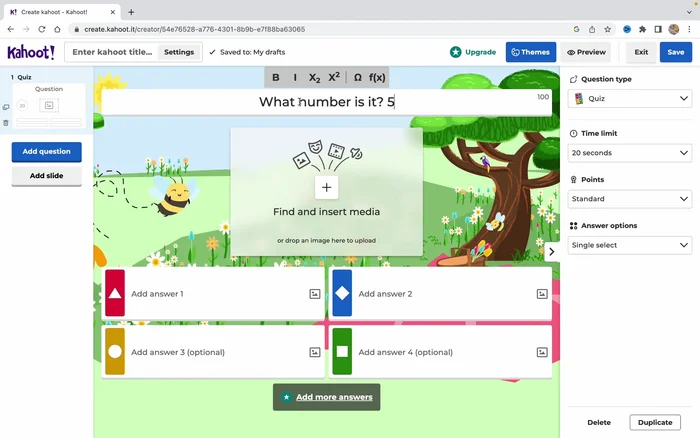The width and height of the screenshot is (700, 438).
Task: Add image to answer 4
Action: coord(541,352)
